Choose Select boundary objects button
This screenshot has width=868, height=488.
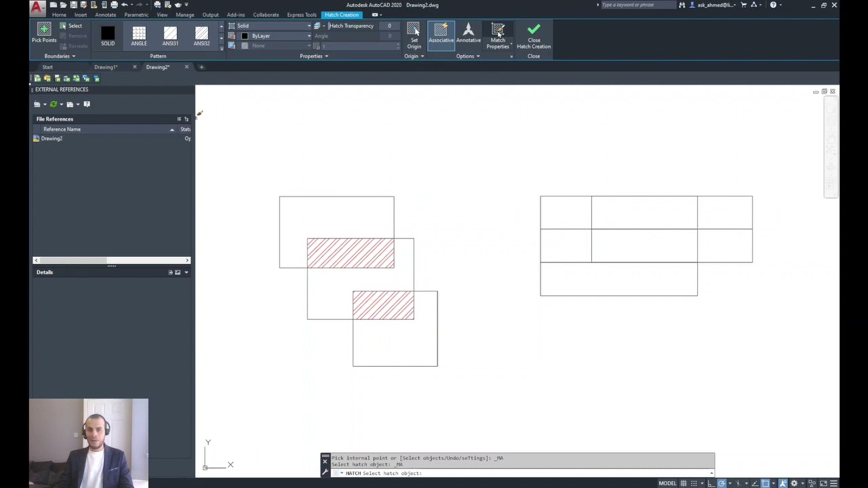[71, 26]
